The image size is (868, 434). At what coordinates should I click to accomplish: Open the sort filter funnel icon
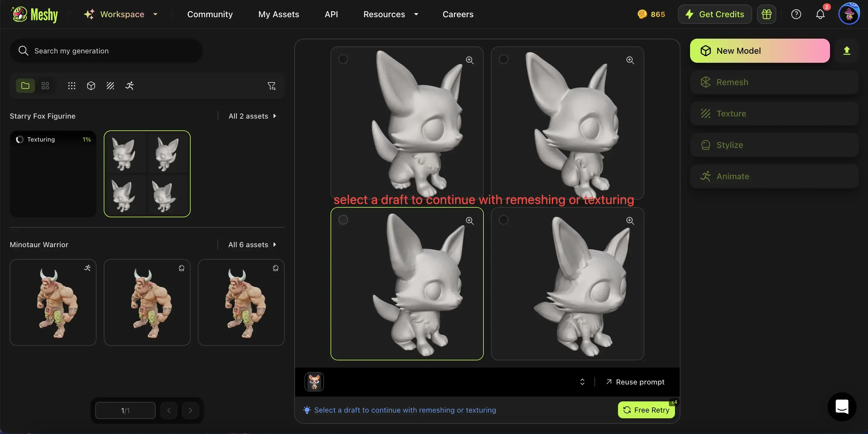tap(271, 86)
